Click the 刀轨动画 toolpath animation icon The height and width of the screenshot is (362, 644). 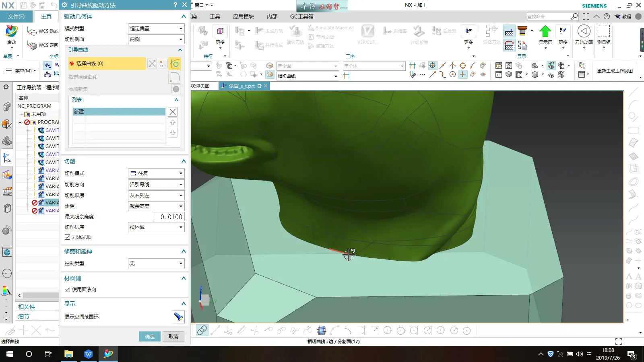pyautogui.click(x=584, y=31)
